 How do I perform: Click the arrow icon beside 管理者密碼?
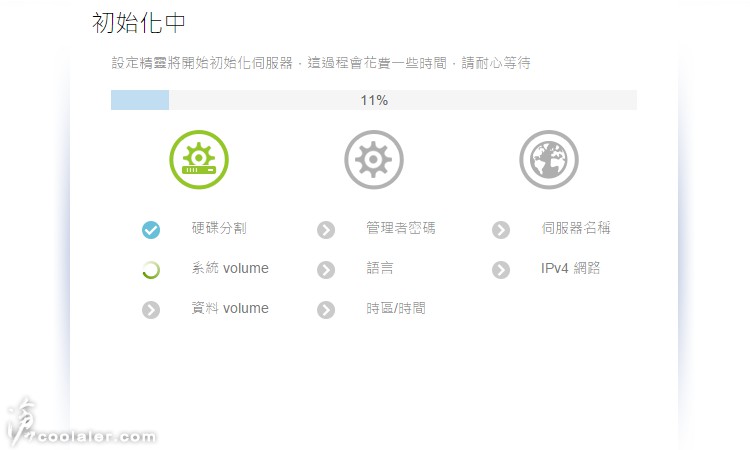(326, 230)
